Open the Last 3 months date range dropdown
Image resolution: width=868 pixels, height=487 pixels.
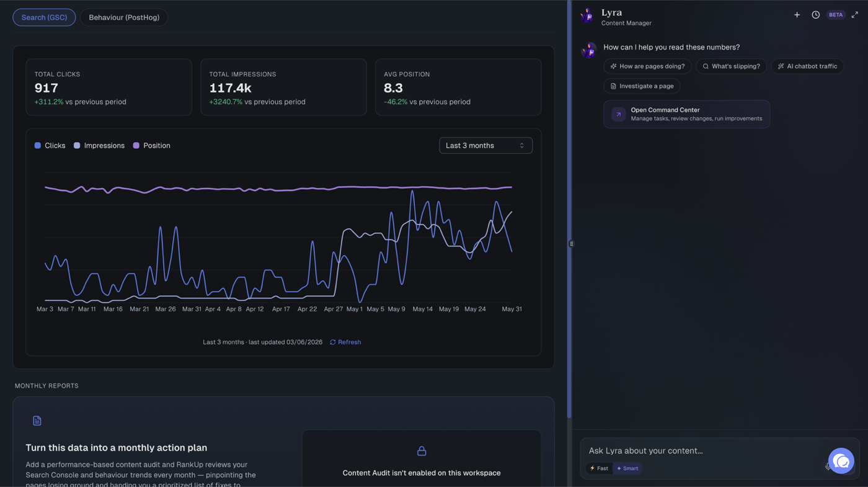coord(485,145)
